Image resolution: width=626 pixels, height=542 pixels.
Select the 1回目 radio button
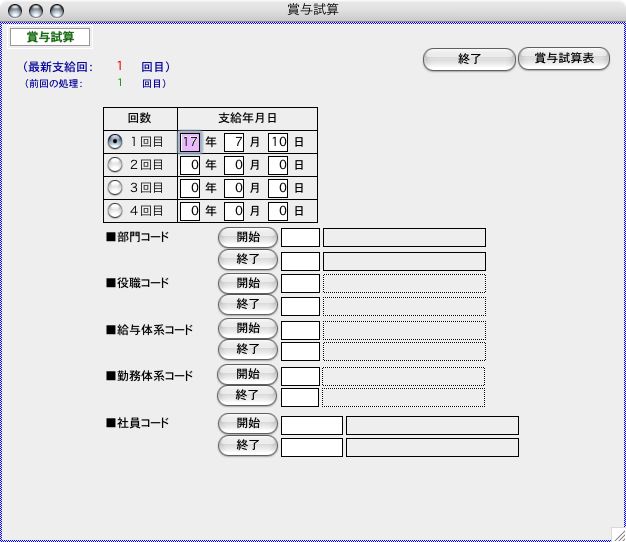click(115, 142)
